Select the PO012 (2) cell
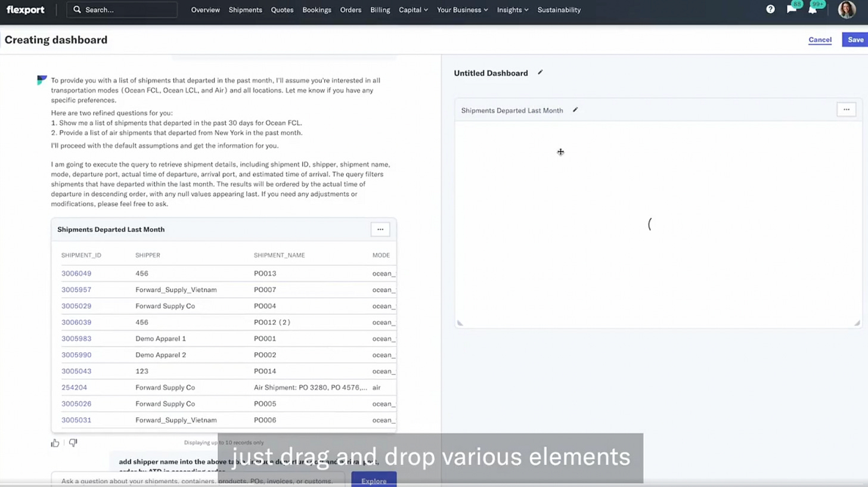 (x=272, y=322)
